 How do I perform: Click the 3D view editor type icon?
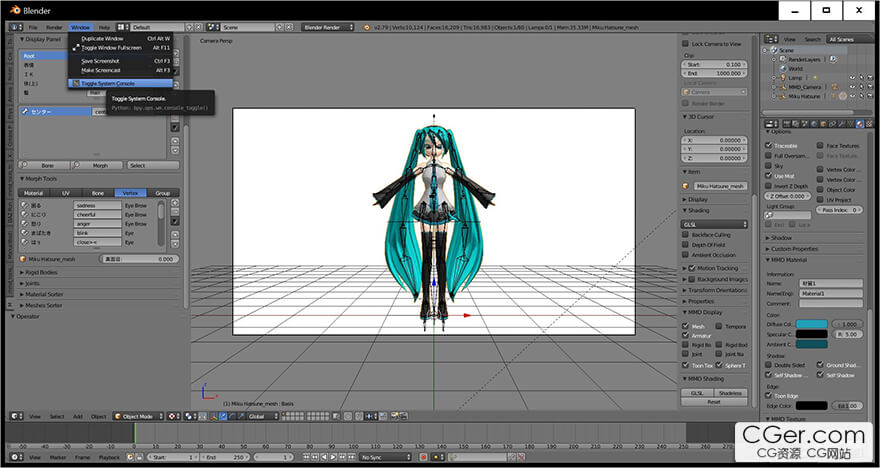pos(15,416)
